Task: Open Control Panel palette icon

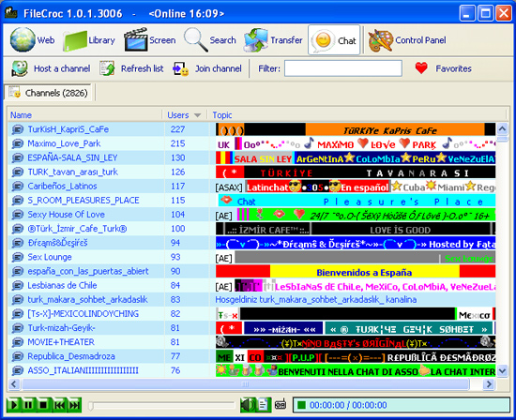Action: click(x=380, y=40)
